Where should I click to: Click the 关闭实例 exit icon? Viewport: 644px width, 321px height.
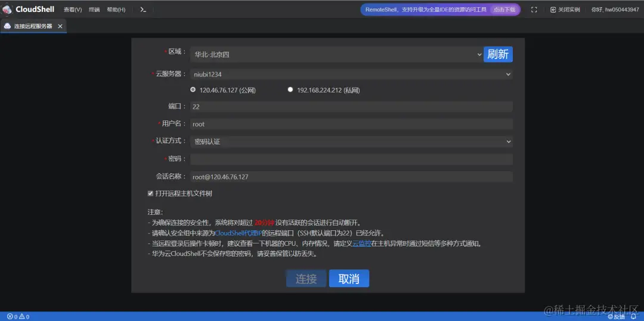(x=553, y=10)
